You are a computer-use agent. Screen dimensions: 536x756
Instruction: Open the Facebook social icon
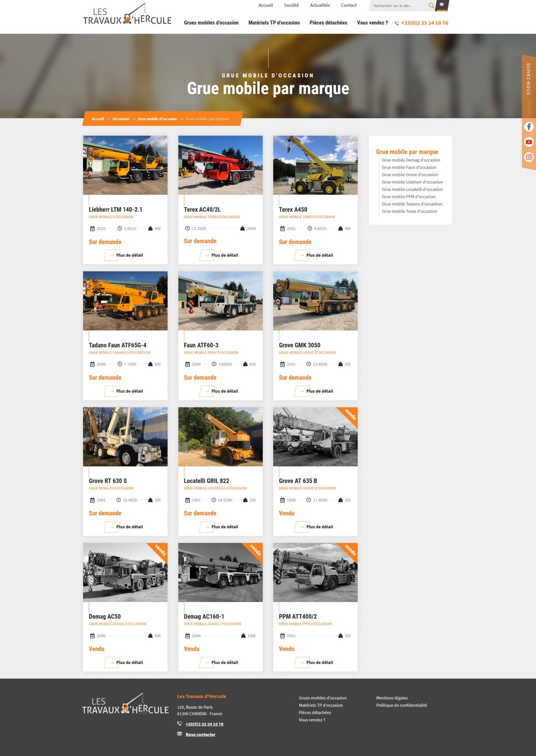pos(529,127)
